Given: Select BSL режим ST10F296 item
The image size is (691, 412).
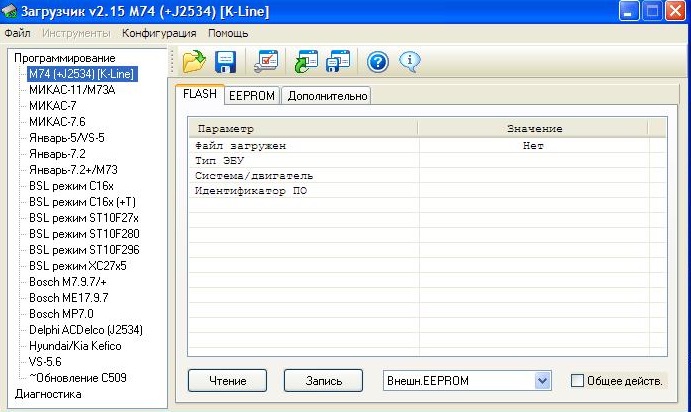Looking at the screenshot, I should [84, 250].
